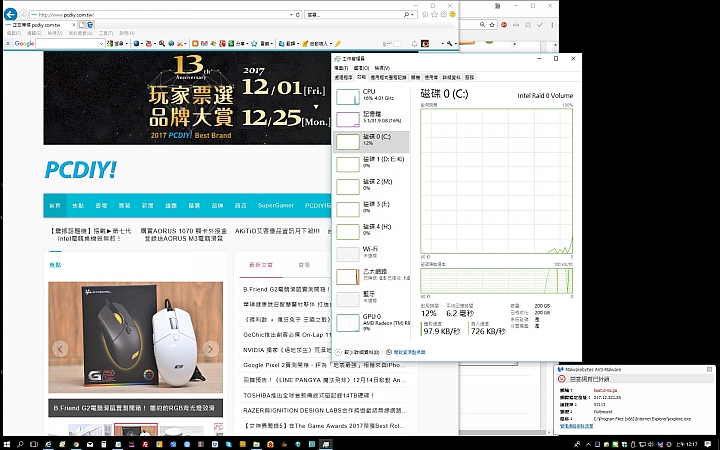Image resolution: width=720 pixels, height=450 pixels.
Task: Close the pcdiy.com.tw browser tab
Action: tap(73, 25)
